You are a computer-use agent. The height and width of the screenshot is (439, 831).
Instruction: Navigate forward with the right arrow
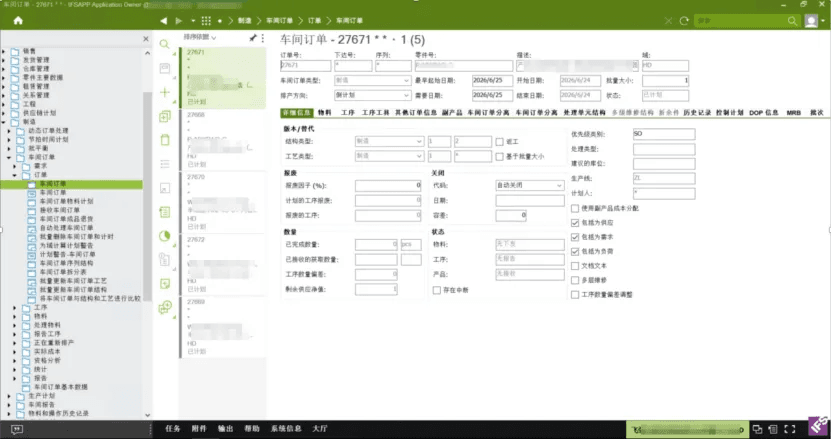179,21
